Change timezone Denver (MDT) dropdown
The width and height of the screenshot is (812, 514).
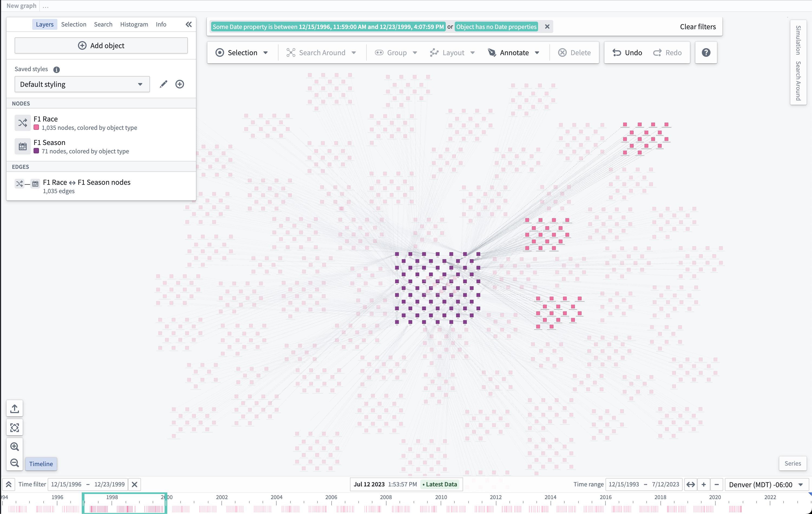click(766, 485)
